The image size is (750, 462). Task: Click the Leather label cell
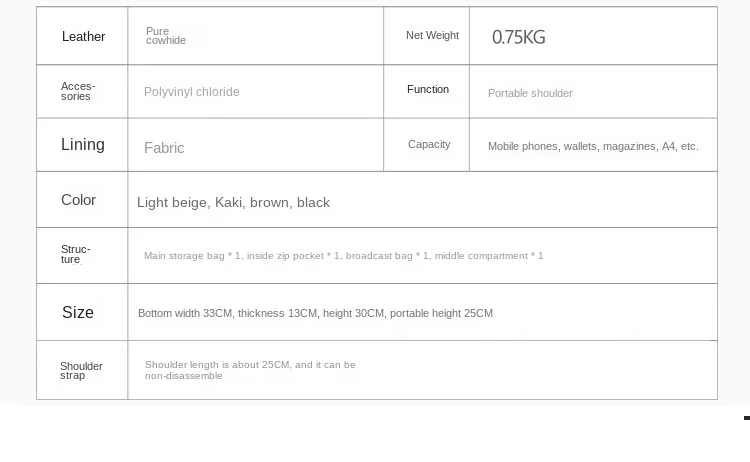83,37
